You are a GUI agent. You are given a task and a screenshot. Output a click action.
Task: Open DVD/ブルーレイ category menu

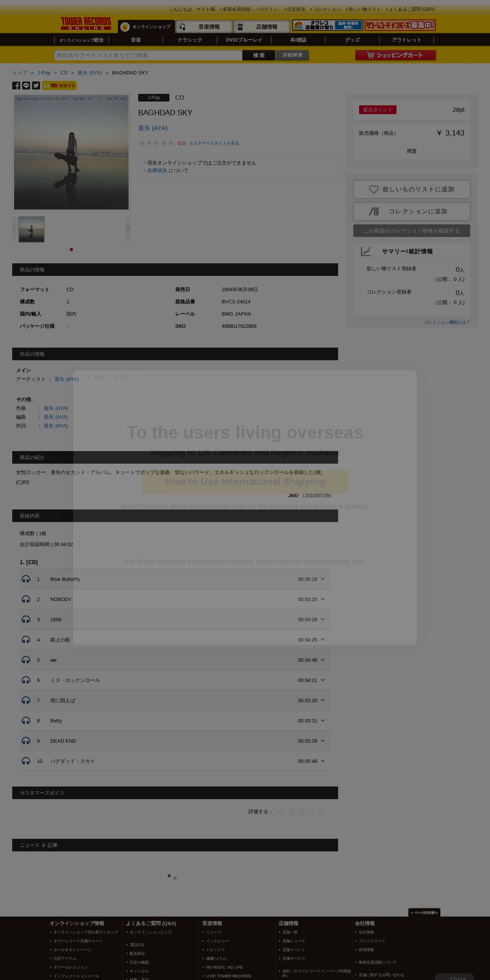pos(244,40)
